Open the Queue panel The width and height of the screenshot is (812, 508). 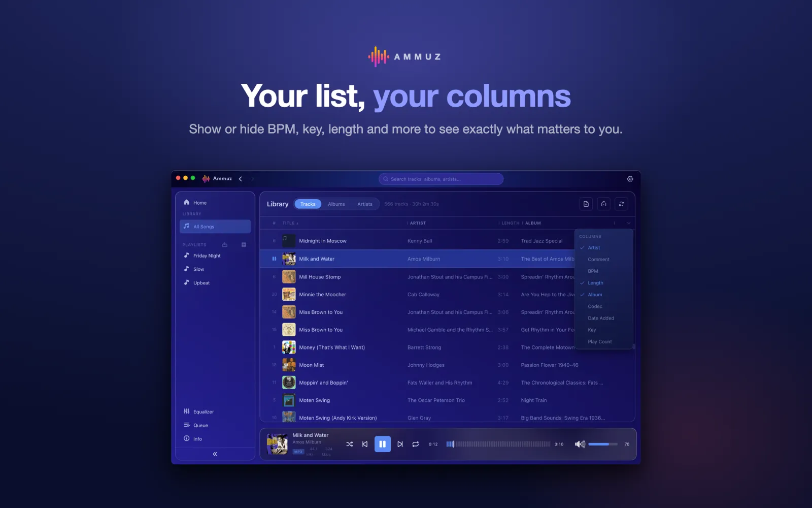215,425
